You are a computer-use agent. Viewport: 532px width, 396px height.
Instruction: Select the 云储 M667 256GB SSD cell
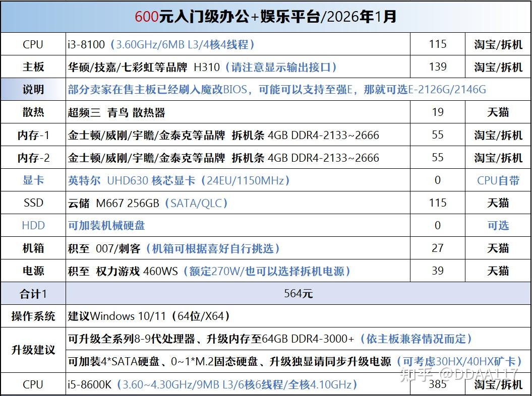pyautogui.click(x=238, y=203)
